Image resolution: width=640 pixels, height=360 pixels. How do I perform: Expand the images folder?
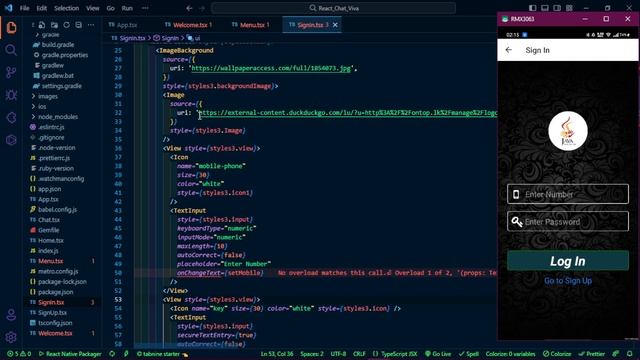(48, 96)
